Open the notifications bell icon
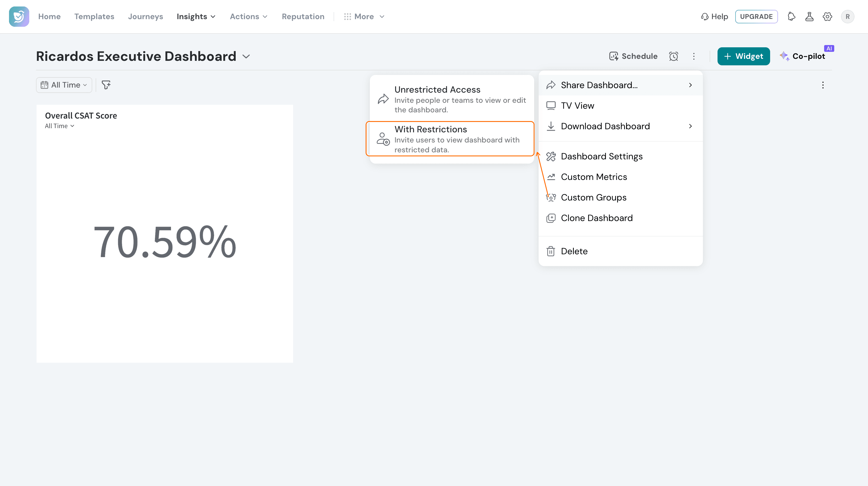This screenshot has height=486, width=868. (x=791, y=17)
